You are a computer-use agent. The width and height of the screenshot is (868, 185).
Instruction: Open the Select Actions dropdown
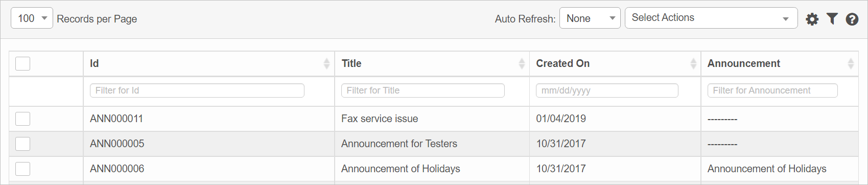(711, 18)
